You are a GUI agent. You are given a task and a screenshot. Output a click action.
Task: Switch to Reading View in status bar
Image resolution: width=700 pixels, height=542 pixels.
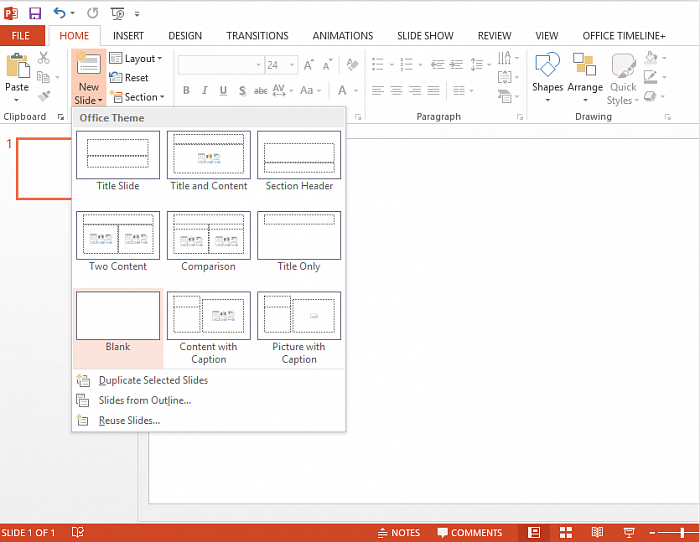[597, 532]
